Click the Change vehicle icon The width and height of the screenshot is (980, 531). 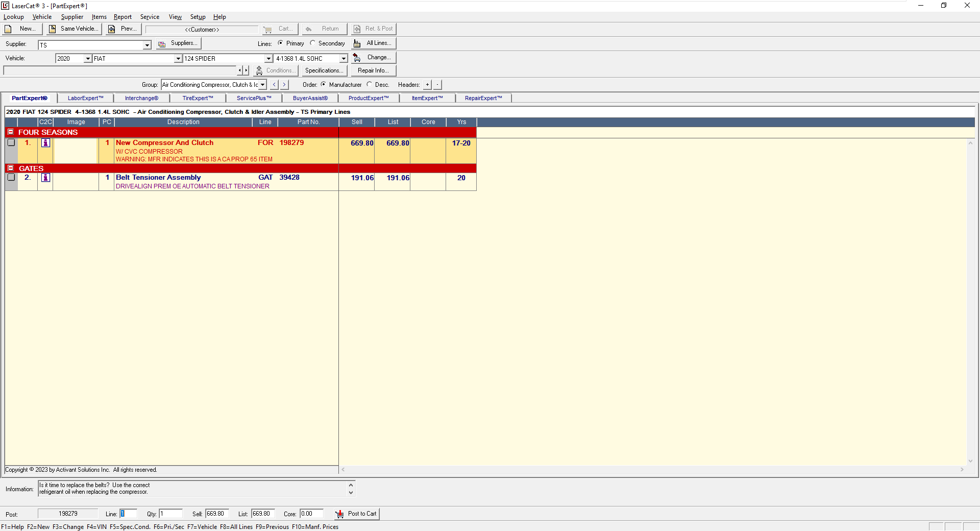(x=357, y=58)
